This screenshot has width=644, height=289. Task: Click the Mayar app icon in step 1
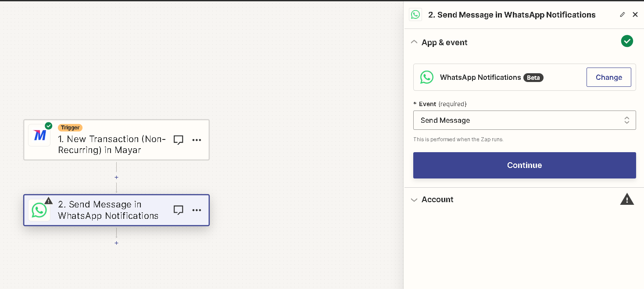(x=39, y=135)
